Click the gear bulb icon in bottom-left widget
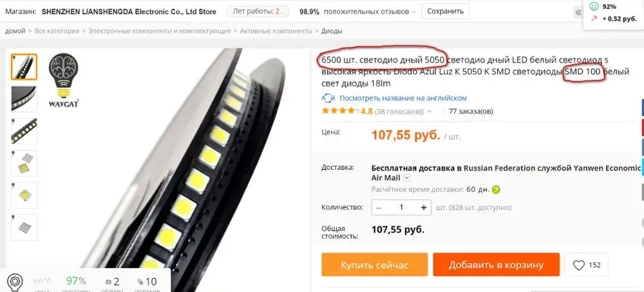644x292 pixels. [15, 281]
